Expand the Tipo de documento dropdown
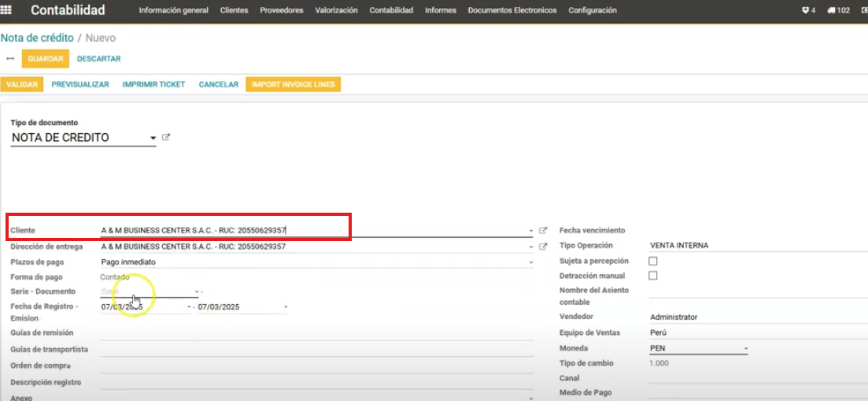868x401 pixels. 153,138
